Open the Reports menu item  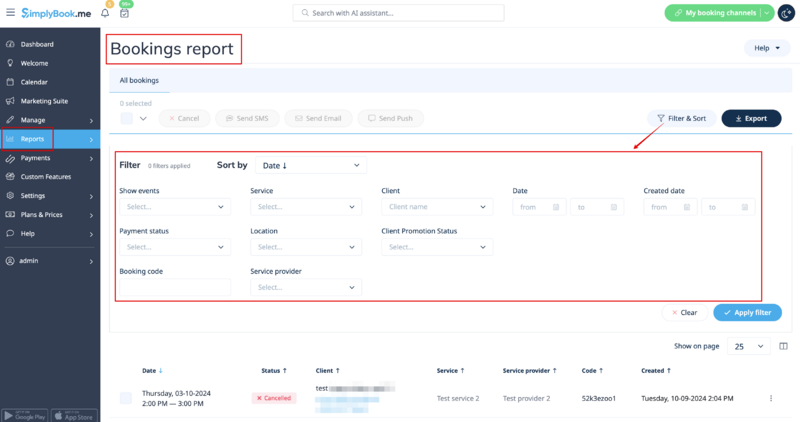[x=50, y=139]
